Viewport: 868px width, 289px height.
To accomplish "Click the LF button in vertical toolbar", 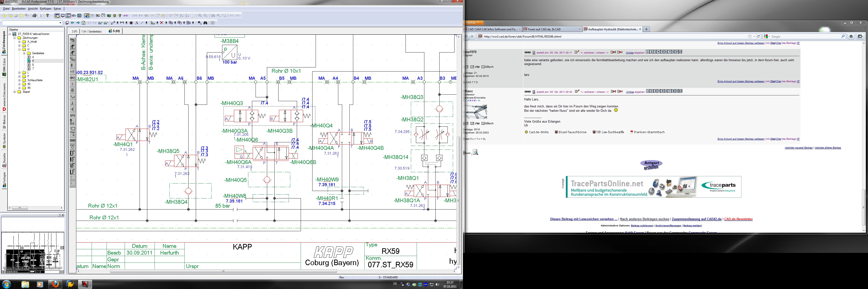I will pos(72,172).
